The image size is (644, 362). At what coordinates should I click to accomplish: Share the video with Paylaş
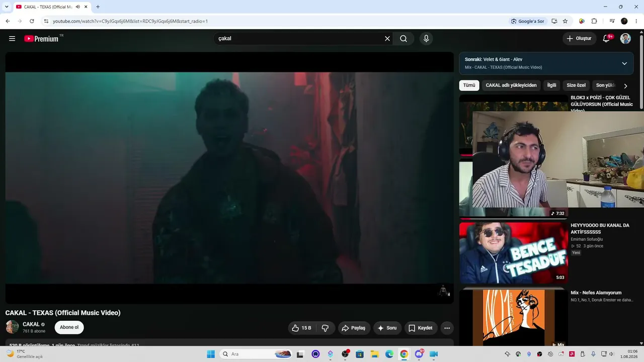click(354, 328)
